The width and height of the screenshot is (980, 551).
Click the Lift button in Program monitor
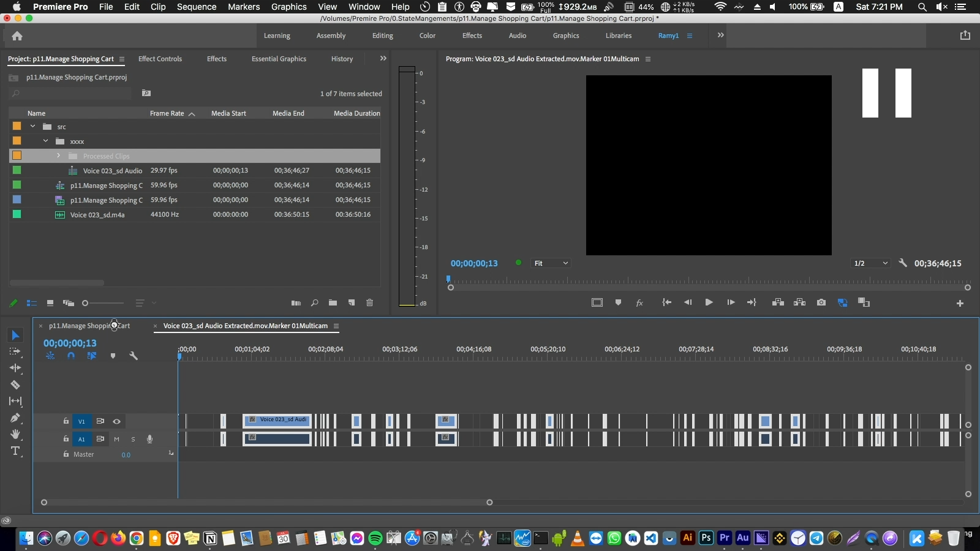[x=778, y=302]
